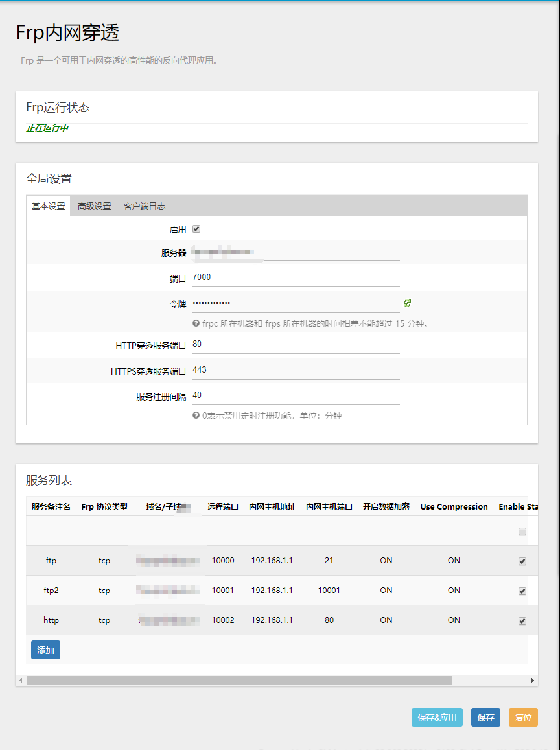The image size is (560, 750).
Task: Click the 192.168.1.1 address in ftp2 row
Action: tap(272, 591)
